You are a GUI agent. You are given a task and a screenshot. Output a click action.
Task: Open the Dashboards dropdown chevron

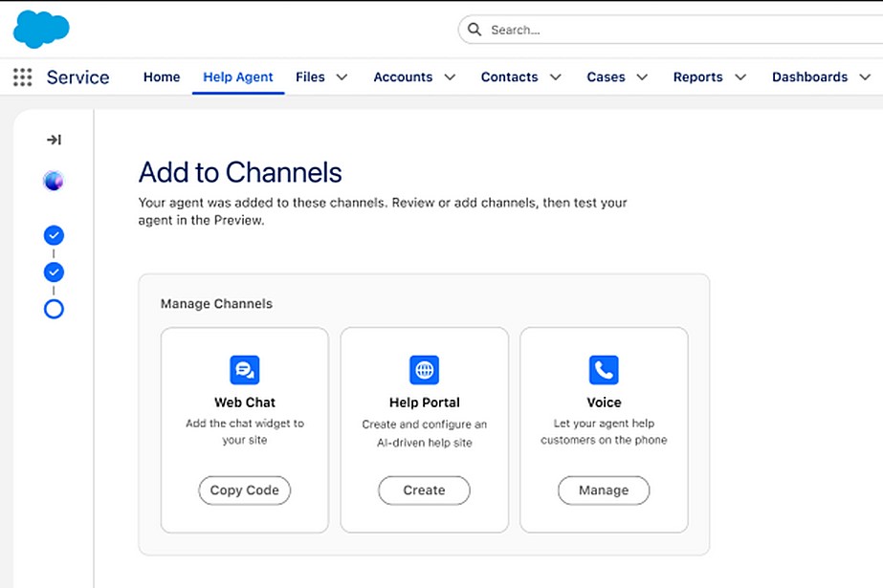(x=865, y=77)
